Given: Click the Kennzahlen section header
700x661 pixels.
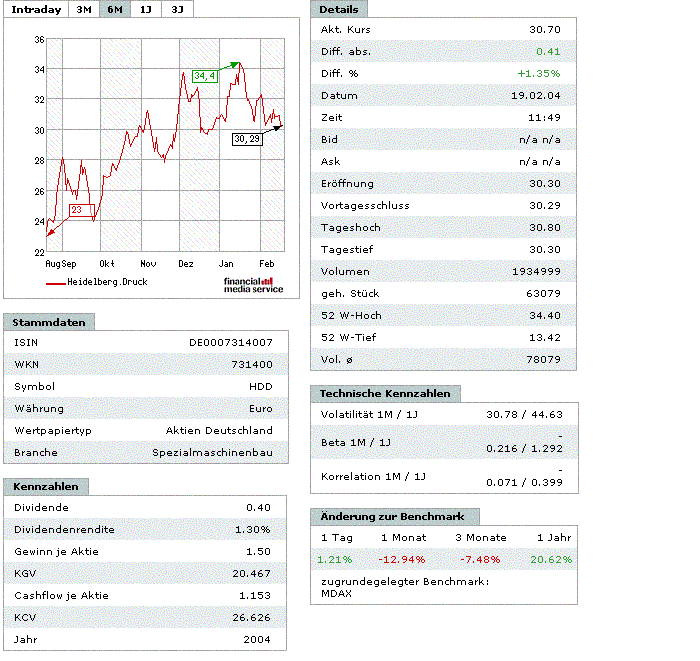Looking at the screenshot, I should click(47, 486).
